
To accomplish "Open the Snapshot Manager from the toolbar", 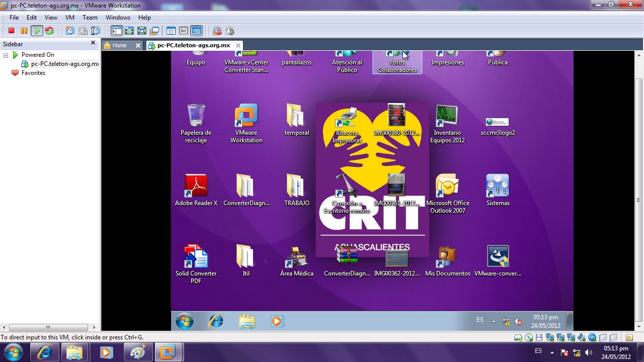I will [95, 31].
